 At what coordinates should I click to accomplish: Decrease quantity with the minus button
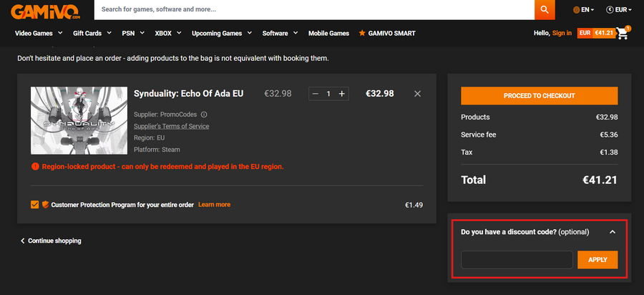pos(316,94)
